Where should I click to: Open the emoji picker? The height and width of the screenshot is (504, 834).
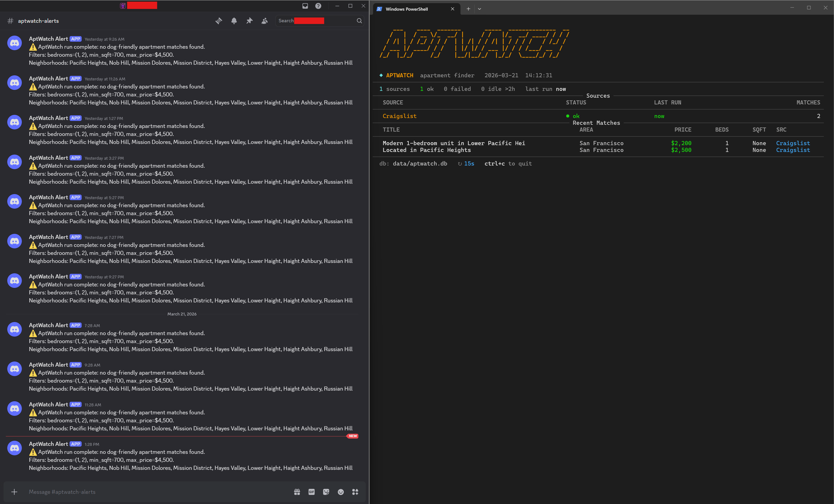340,492
